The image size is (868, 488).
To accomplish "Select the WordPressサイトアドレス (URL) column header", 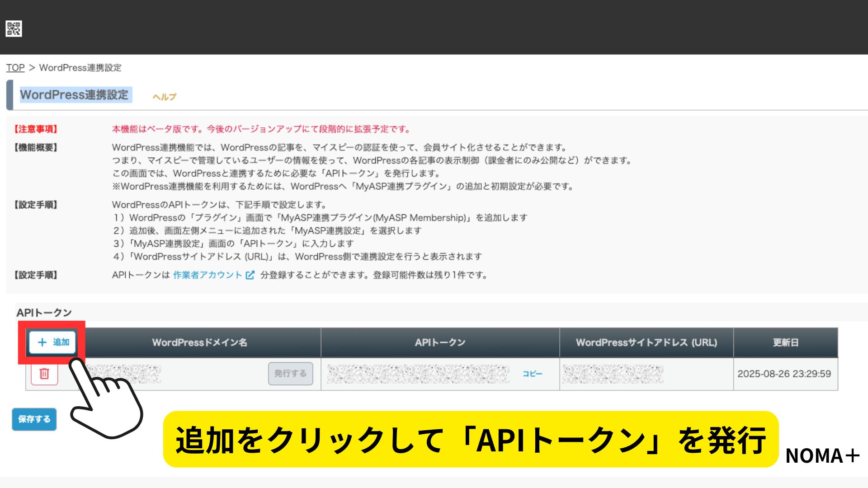I will [x=646, y=343].
